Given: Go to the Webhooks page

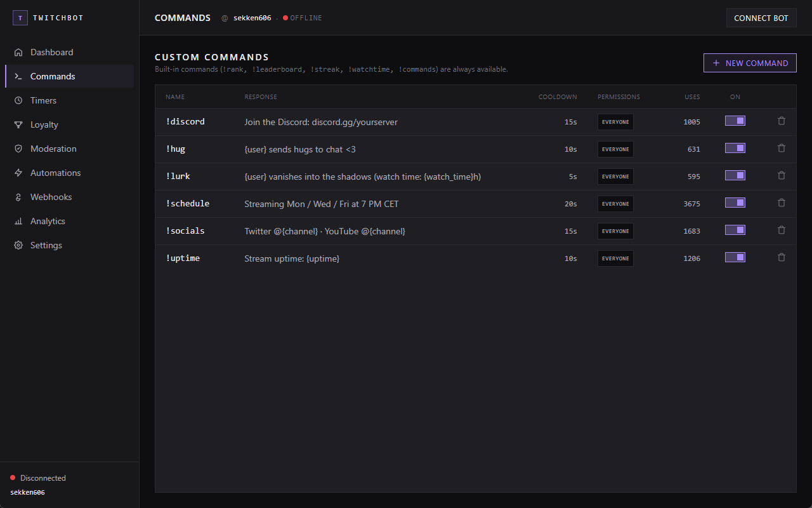Looking at the screenshot, I should click(69, 197).
